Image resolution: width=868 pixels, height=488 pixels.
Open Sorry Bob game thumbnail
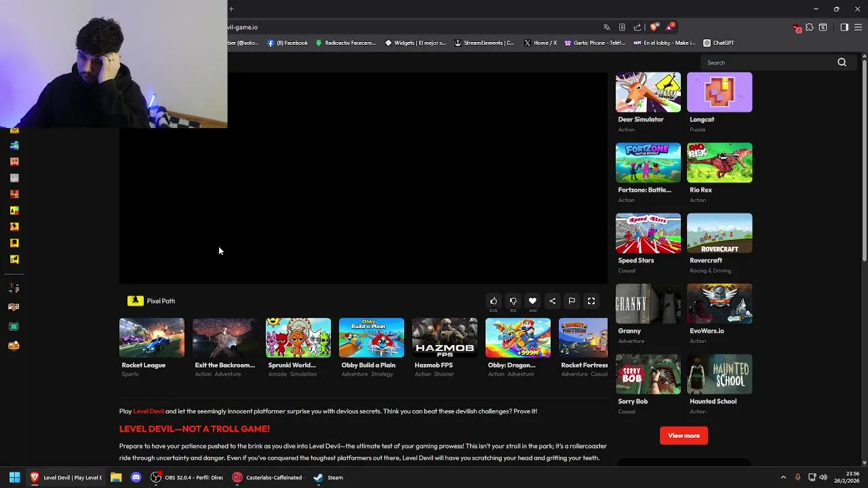pos(648,374)
